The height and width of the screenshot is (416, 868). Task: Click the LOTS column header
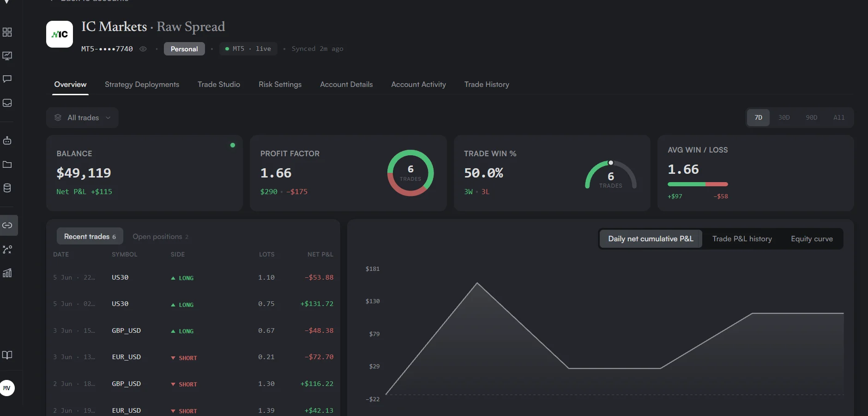point(267,255)
